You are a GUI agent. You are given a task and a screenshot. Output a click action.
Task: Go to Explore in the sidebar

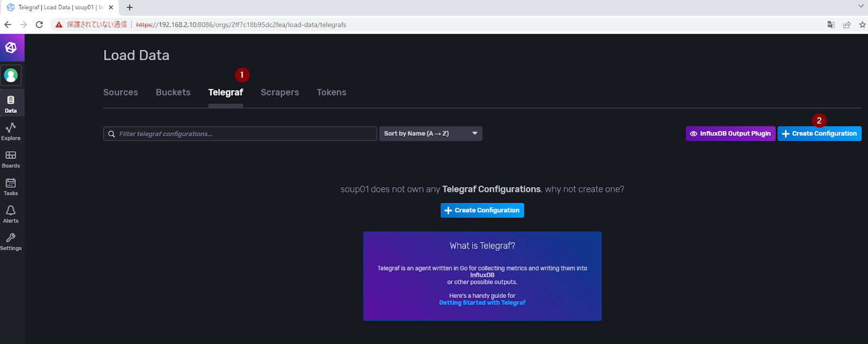[11, 131]
